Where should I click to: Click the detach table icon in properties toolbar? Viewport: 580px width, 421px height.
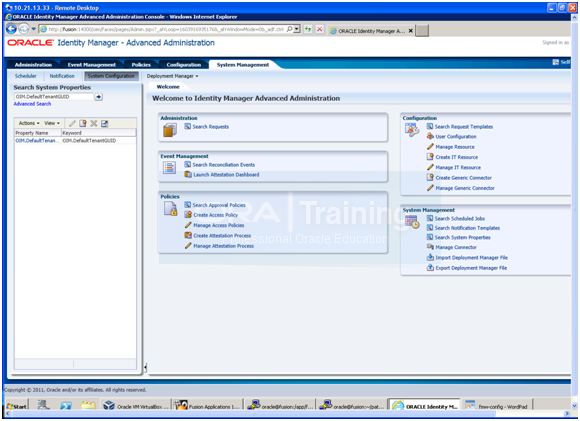(105, 123)
